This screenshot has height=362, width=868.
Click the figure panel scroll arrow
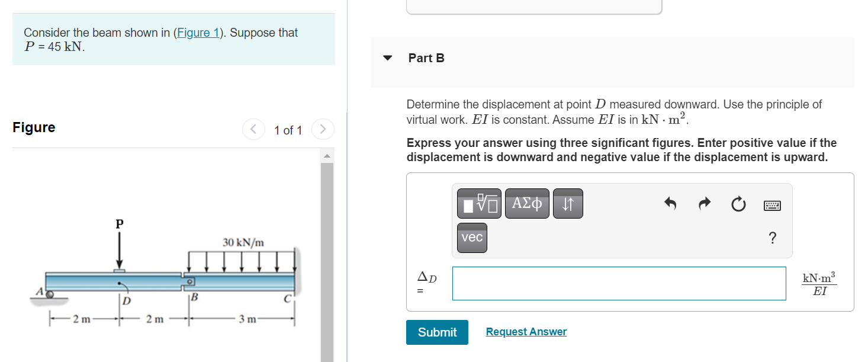pos(326,155)
